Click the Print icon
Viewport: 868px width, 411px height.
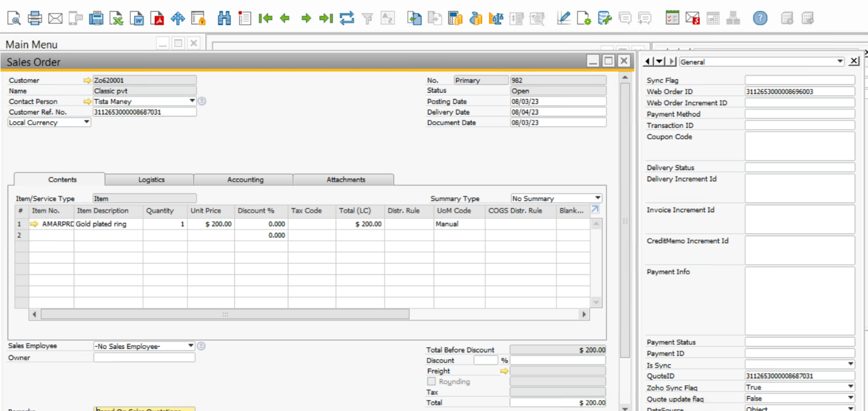[35, 18]
